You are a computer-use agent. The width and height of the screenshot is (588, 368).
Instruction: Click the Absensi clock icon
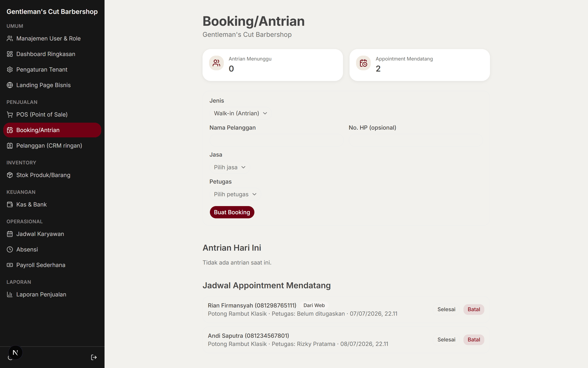(10, 250)
